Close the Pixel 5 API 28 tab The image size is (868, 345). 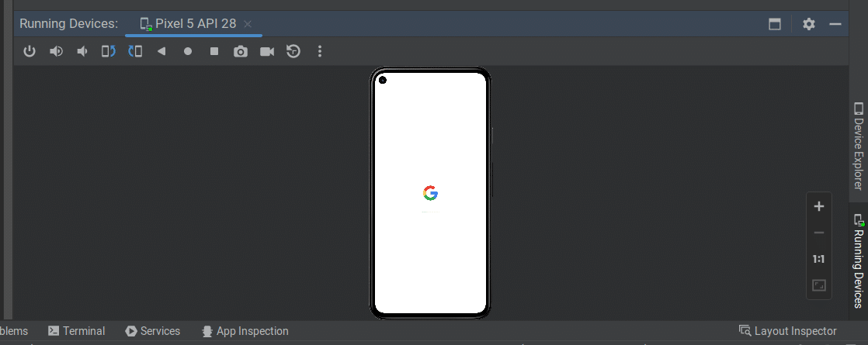[x=248, y=24]
